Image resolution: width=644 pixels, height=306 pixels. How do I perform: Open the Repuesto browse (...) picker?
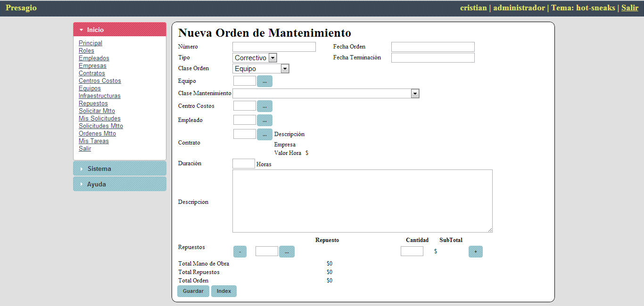point(287,251)
